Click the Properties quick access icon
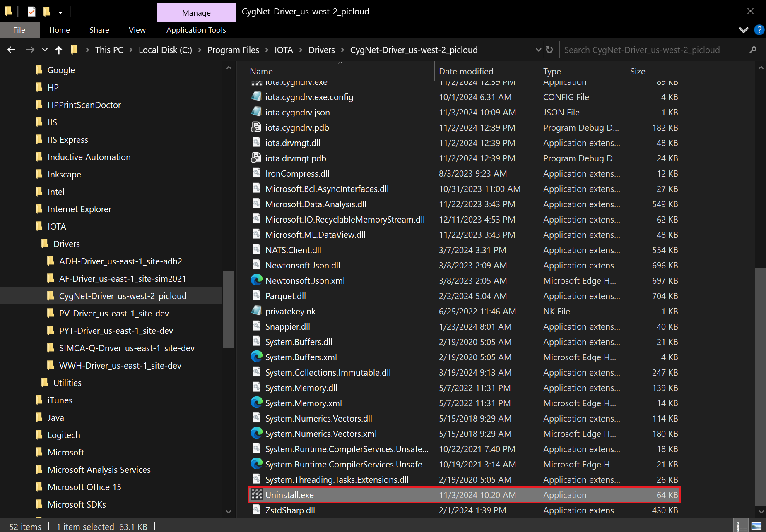Screen dimensions: 766x532 31,12
